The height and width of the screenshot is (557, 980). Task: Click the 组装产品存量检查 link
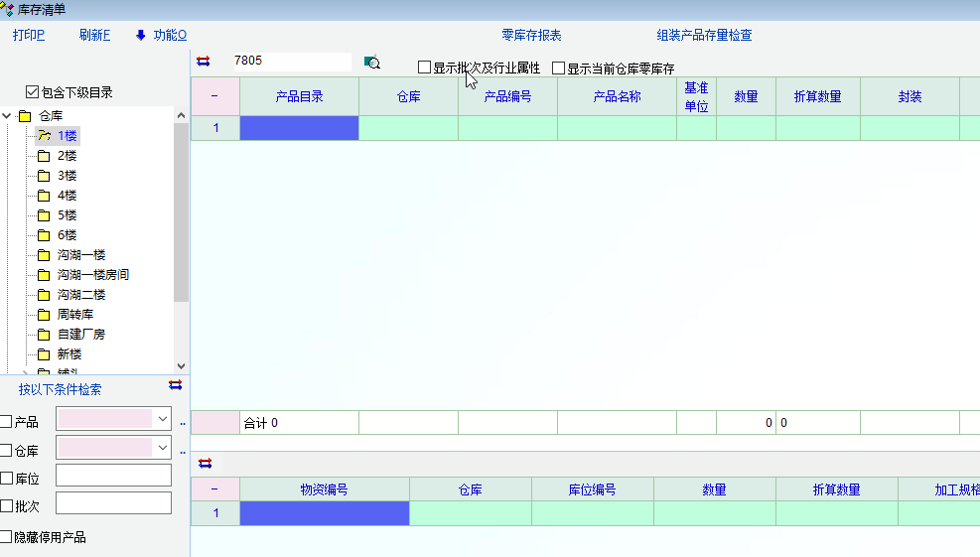pyautogui.click(x=704, y=35)
